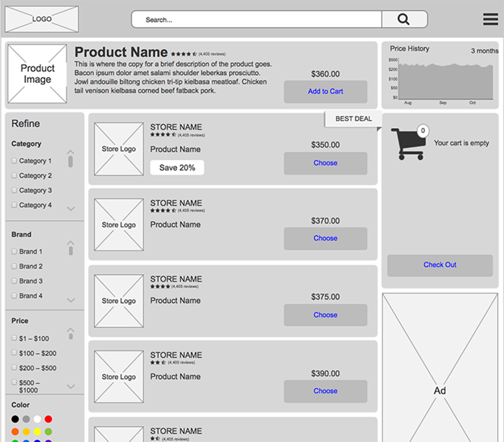Open the 3 months price history range
The image size is (504, 442).
(x=484, y=51)
